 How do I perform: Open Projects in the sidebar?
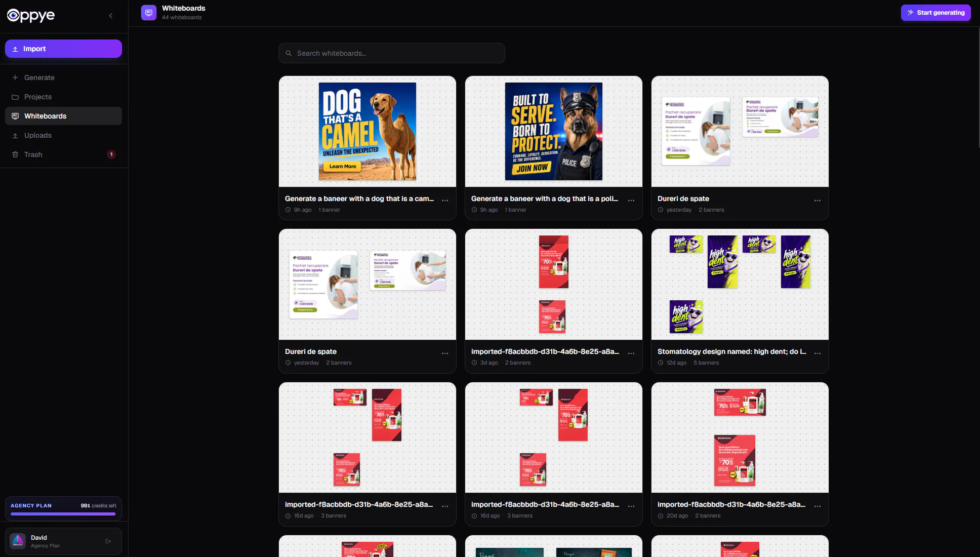tap(63, 97)
